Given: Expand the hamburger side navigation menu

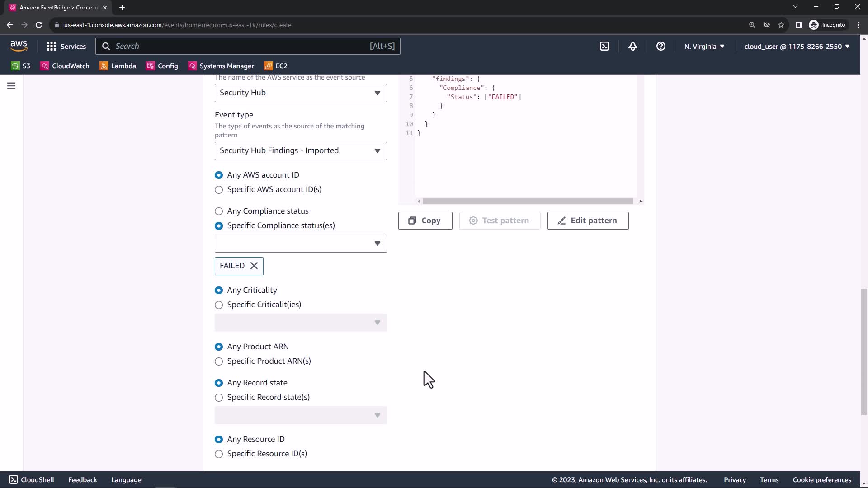Looking at the screenshot, I should [x=11, y=86].
